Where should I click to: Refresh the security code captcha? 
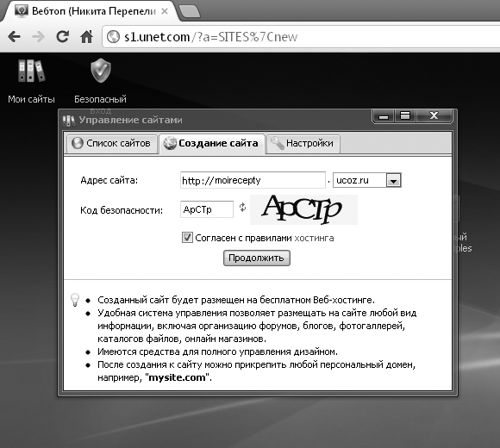click(x=242, y=208)
